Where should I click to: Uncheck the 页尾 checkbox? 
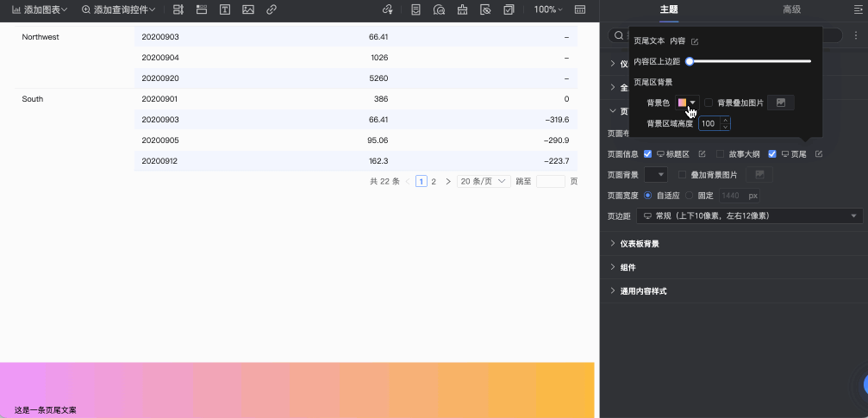pyautogui.click(x=772, y=154)
